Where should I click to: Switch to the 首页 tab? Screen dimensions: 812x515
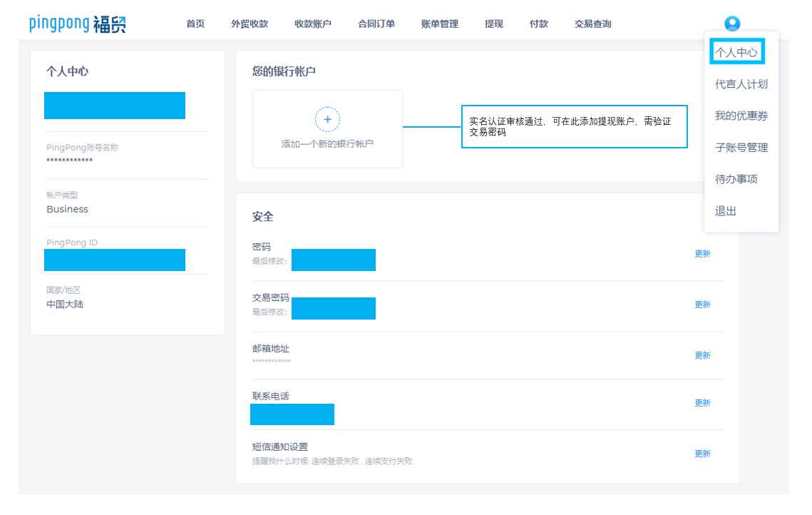click(194, 24)
